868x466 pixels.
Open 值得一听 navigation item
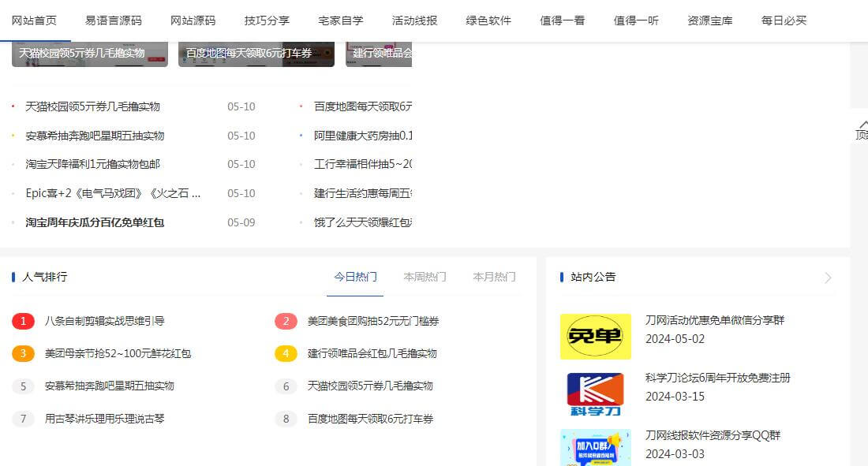click(636, 21)
